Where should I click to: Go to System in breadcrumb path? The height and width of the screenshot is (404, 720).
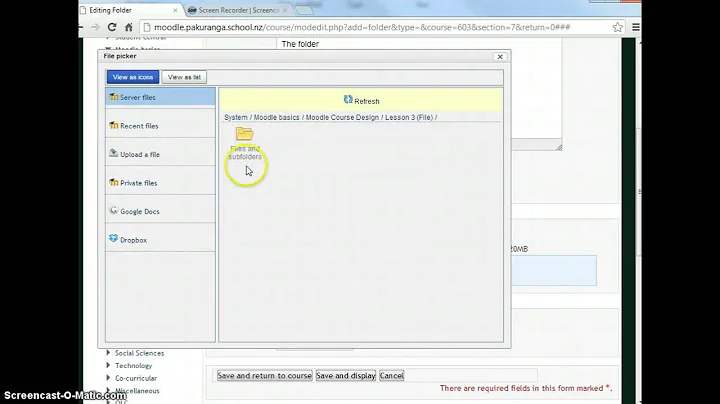coord(236,118)
